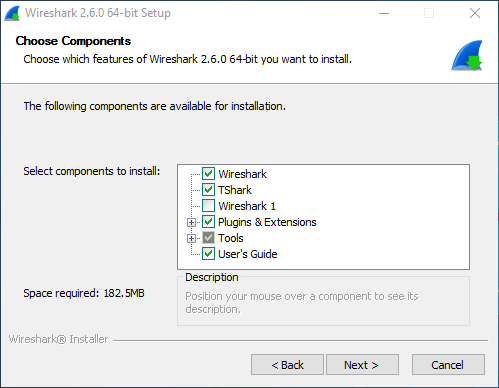Click the Description box area

point(323,301)
